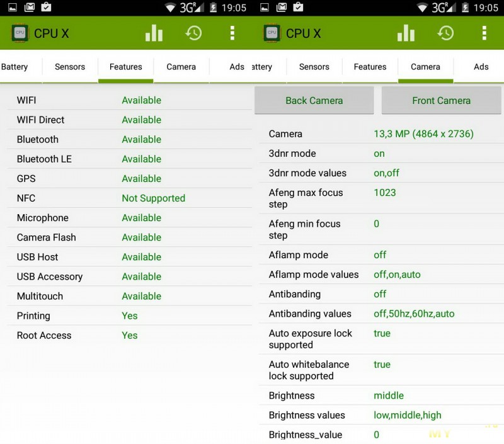Tap on,off value for 3dnr mode values
This screenshot has width=504, height=444.
coord(386,173)
